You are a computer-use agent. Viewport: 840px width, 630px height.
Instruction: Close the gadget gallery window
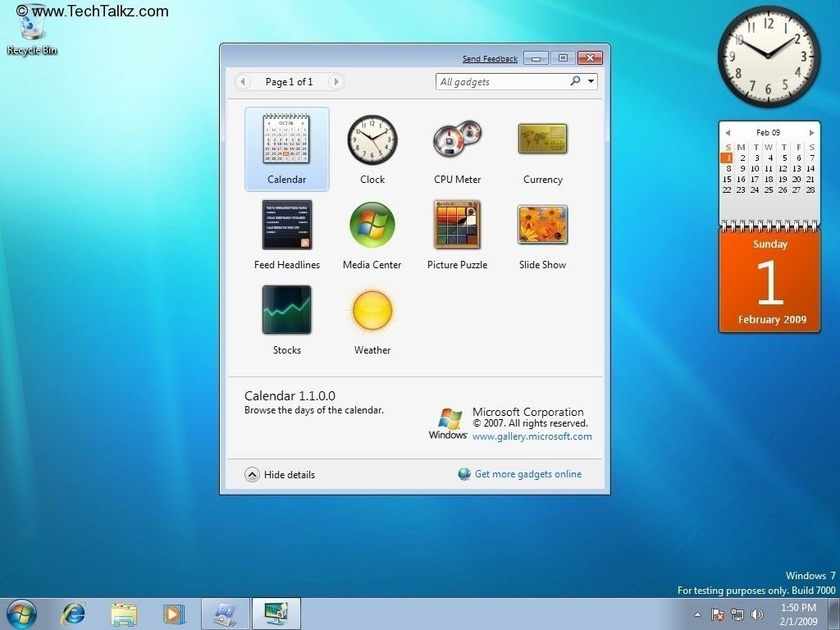tap(590, 58)
